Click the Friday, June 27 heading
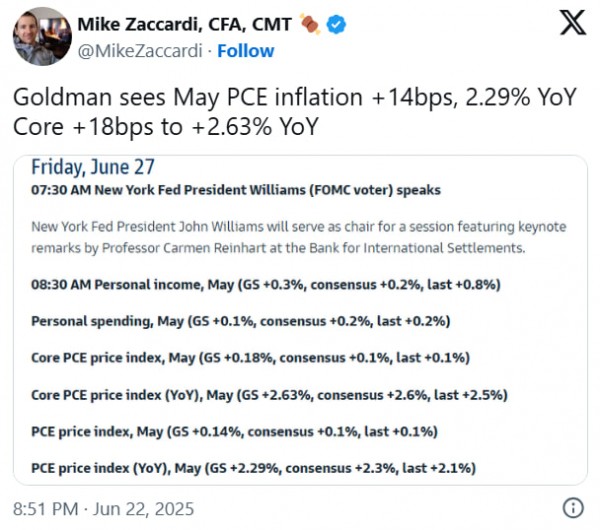This screenshot has height=530, width=600. 93,167
